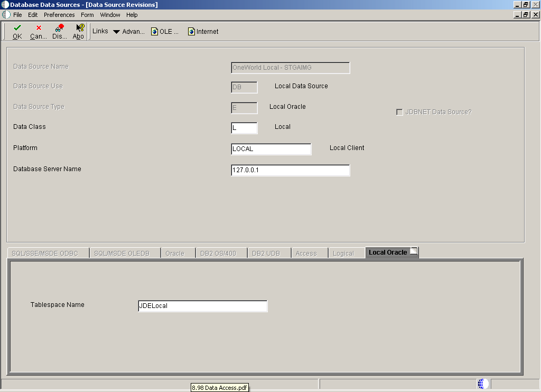The image size is (541, 392).
Task: Click the small icon on Local Oracle tab
Action: (414, 251)
